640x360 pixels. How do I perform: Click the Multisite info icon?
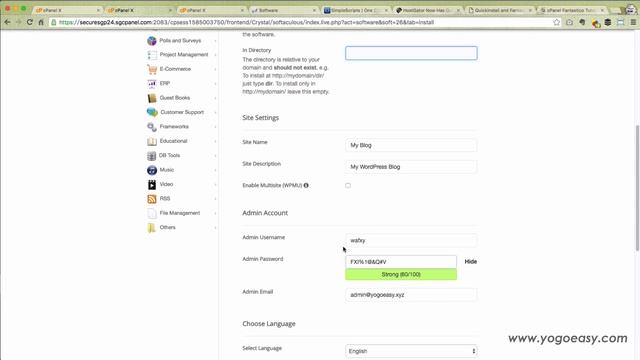pyautogui.click(x=306, y=185)
